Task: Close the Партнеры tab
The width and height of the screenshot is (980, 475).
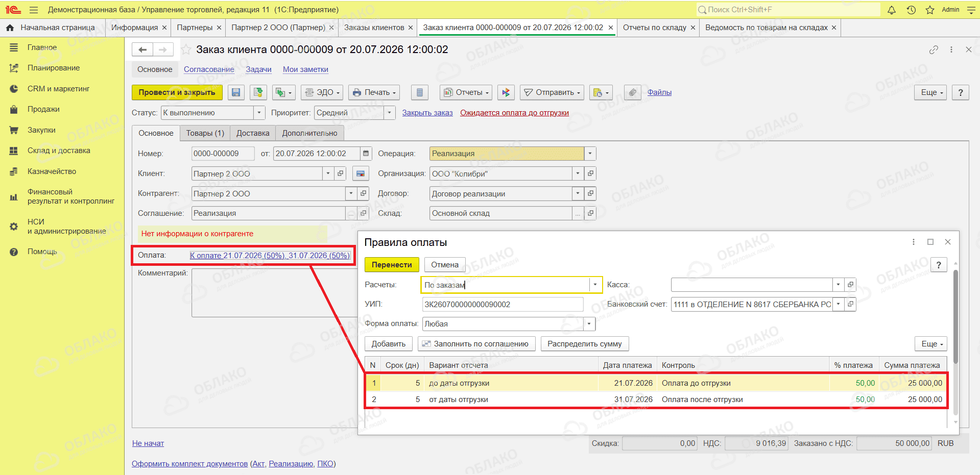Action: 219,28
